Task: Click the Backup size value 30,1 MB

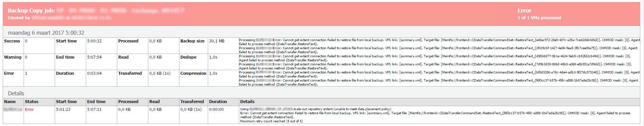Action: (x=217, y=41)
